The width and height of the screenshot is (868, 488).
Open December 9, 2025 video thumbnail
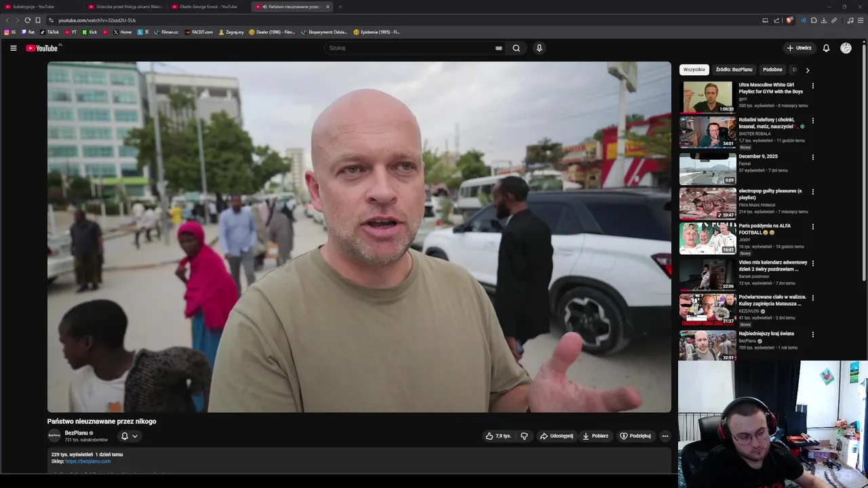[707, 169]
